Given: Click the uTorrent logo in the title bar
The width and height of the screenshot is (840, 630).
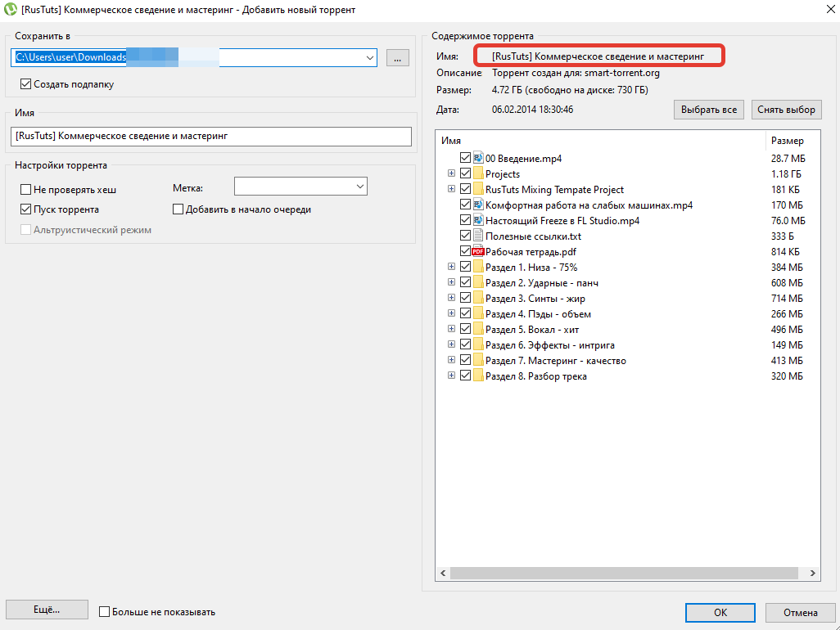Looking at the screenshot, I should coord(10,9).
